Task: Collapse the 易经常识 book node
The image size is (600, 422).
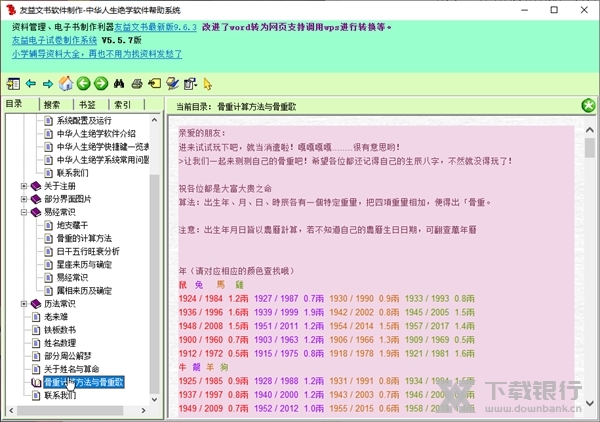Action: pyautogui.click(x=24, y=212)
